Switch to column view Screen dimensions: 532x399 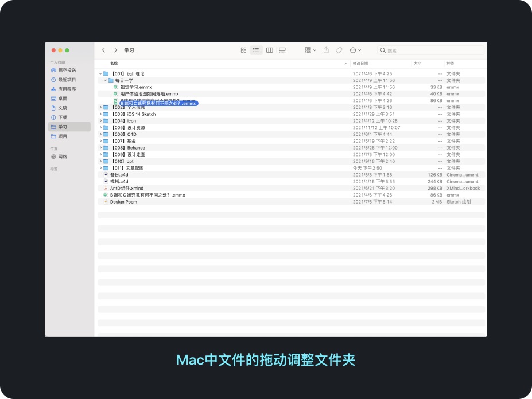click(269, 50)
